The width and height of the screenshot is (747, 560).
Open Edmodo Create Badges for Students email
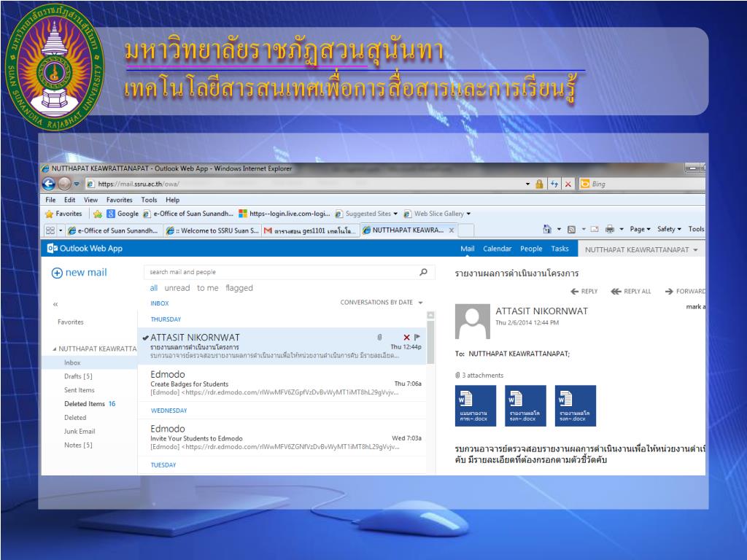point(282,384)
